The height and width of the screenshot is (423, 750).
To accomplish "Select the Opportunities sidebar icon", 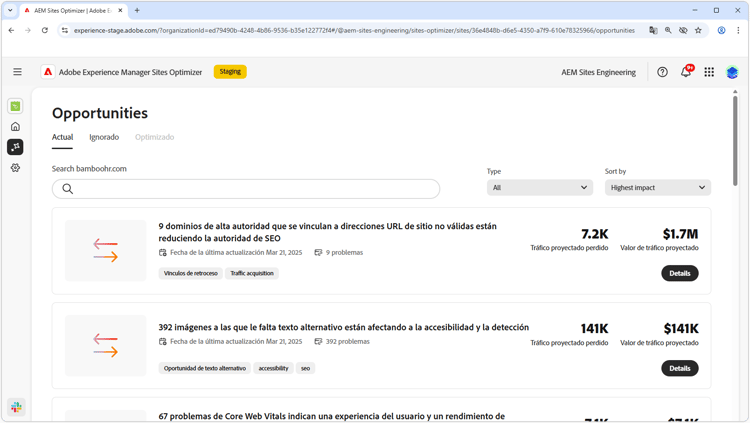I will pyautogui.click(x=15, y=147).
